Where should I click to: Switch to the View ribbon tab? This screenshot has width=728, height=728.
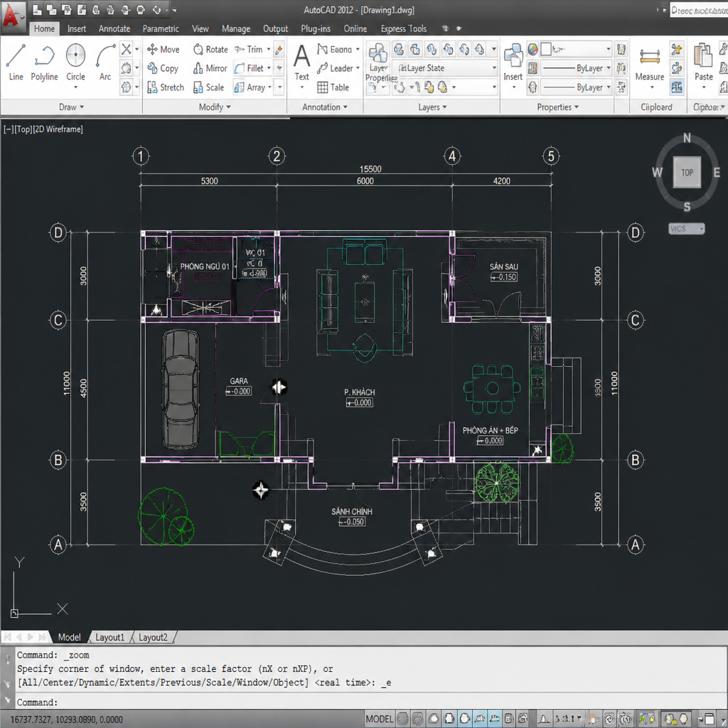click(200, 28)
